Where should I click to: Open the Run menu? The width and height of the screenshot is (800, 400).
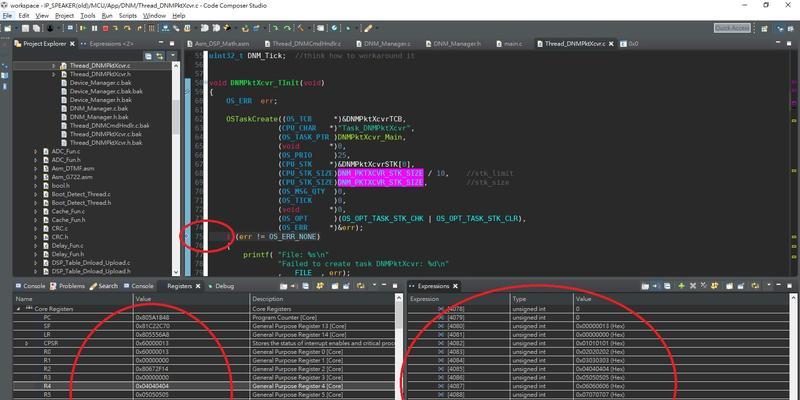click(107, 16)
